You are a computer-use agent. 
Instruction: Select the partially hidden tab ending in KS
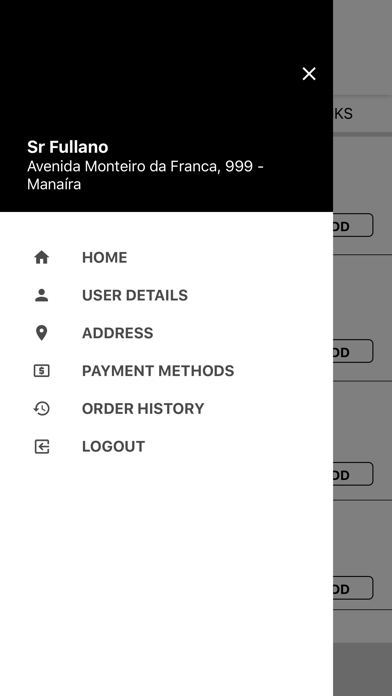(x=362, y=114)
